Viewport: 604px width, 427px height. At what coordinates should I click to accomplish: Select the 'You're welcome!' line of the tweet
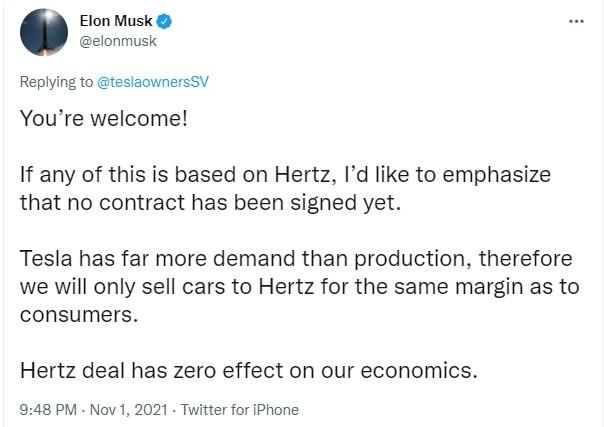pyautogui.click(x=104, y=118)
